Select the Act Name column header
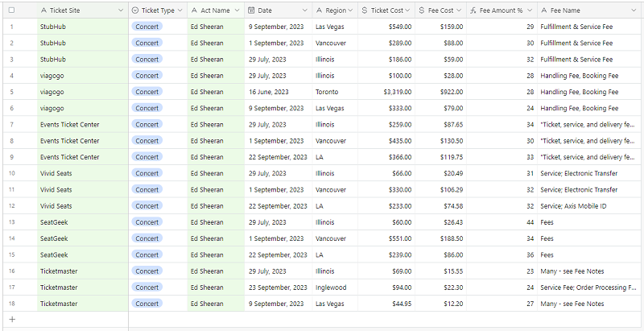The height and width of the screenshot is (331, 644). pos(216,10)
